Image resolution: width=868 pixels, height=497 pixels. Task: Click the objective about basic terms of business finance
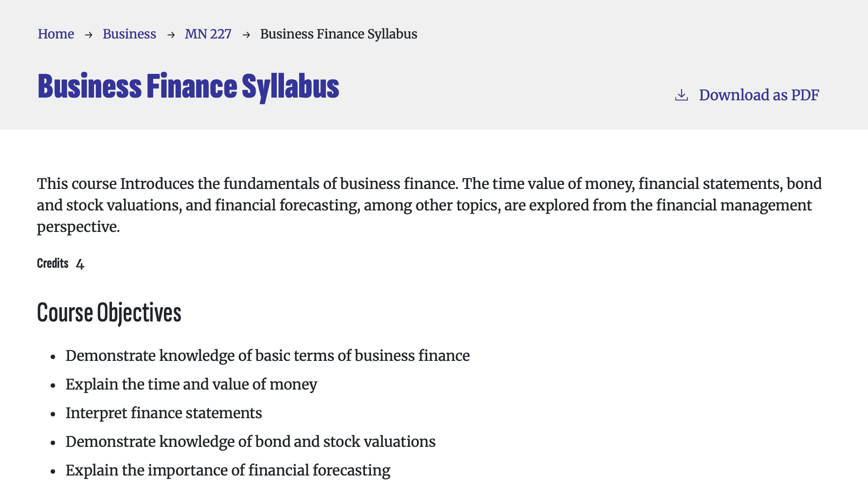pos(267,356)
